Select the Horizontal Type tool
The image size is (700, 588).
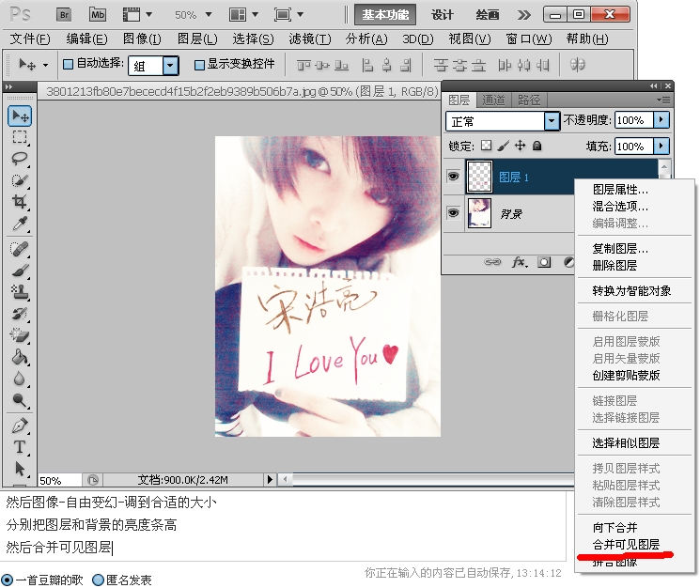click(x=19, y=446)
